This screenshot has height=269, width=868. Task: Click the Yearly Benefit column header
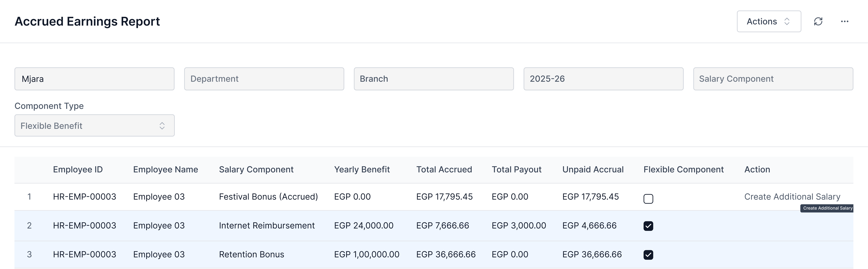362,169
